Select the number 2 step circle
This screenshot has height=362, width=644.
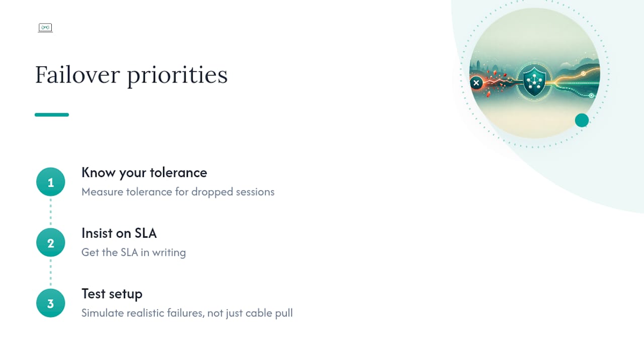(x=51, y=243)
